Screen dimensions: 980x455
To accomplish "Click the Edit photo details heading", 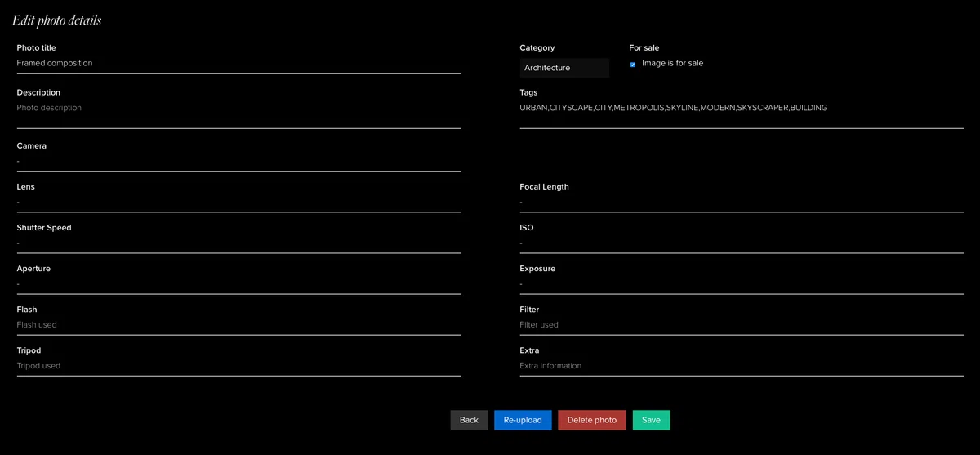I will [x=57, y=20].
